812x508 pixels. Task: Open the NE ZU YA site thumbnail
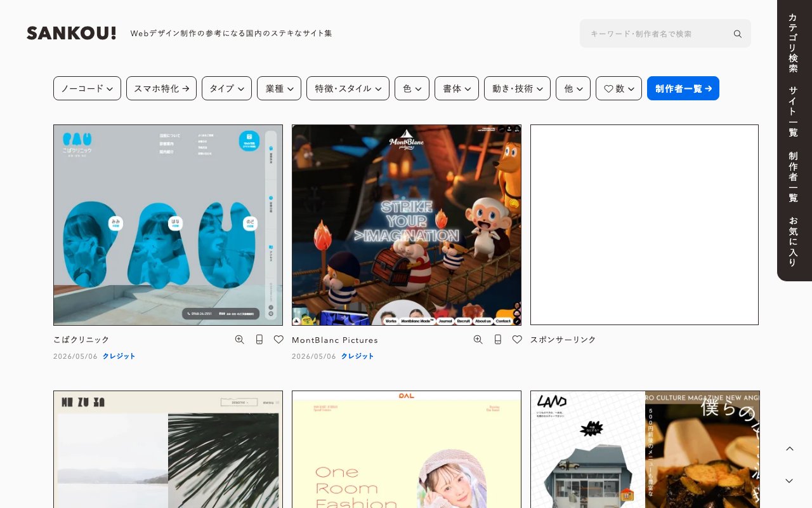[168, 449]
